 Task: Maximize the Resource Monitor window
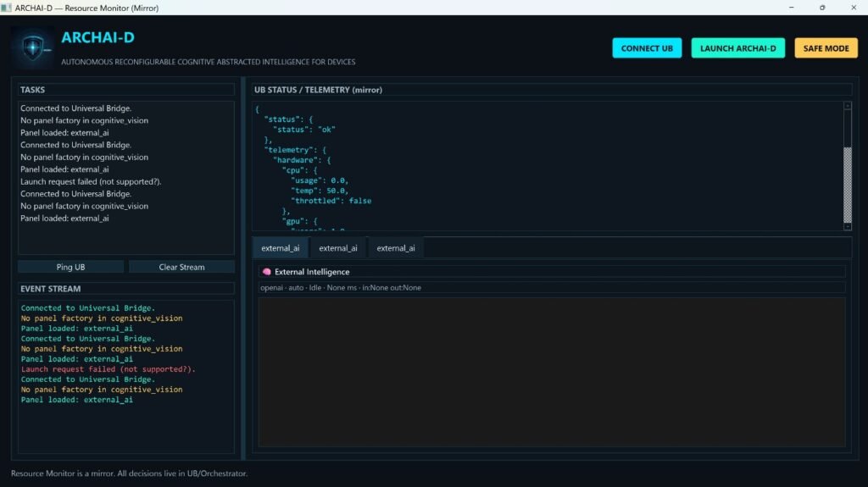821,8
